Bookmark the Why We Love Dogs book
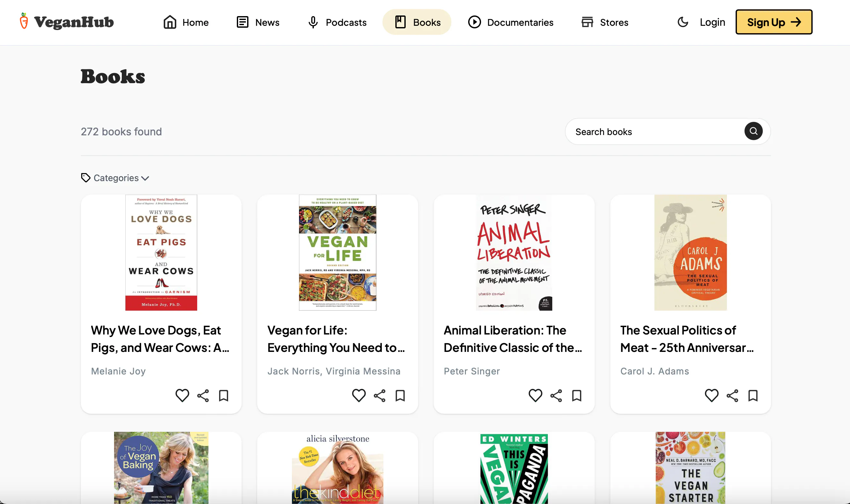The width and height of the screenshot is (850, 504). (x=224, y=396)
